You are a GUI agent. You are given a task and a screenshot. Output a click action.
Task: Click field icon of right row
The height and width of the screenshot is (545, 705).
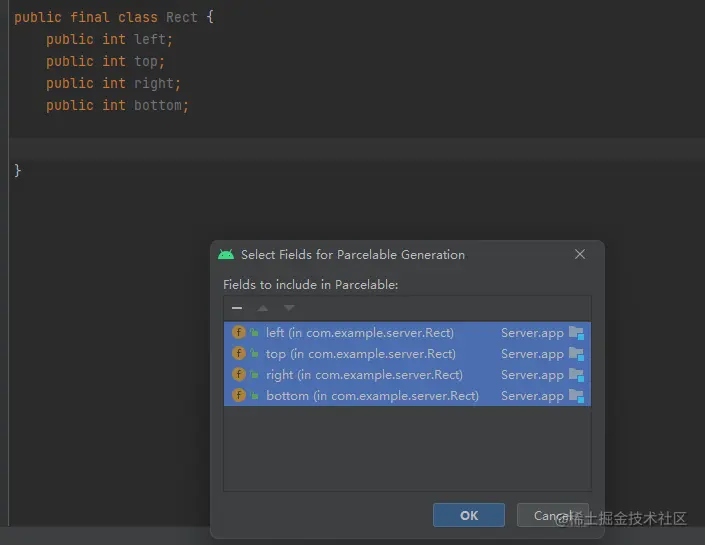click(x=239, y=374)
